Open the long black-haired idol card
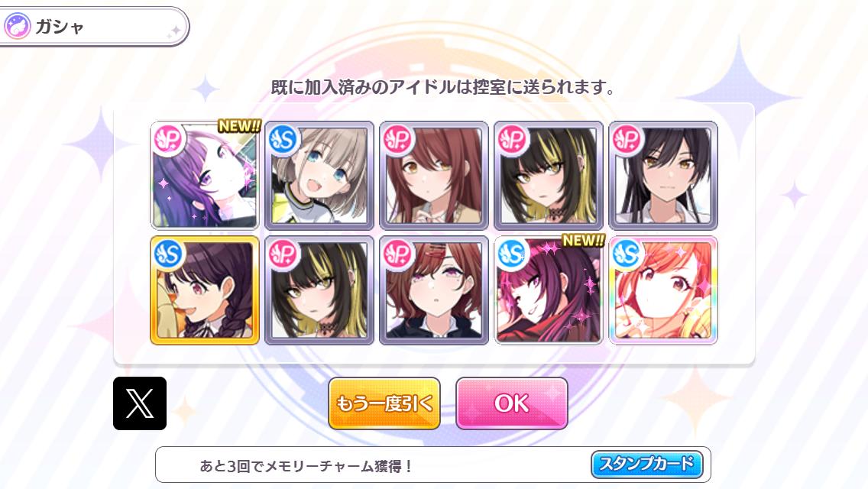The height and width of the screenshot is (489, 868). coord(663,175)
